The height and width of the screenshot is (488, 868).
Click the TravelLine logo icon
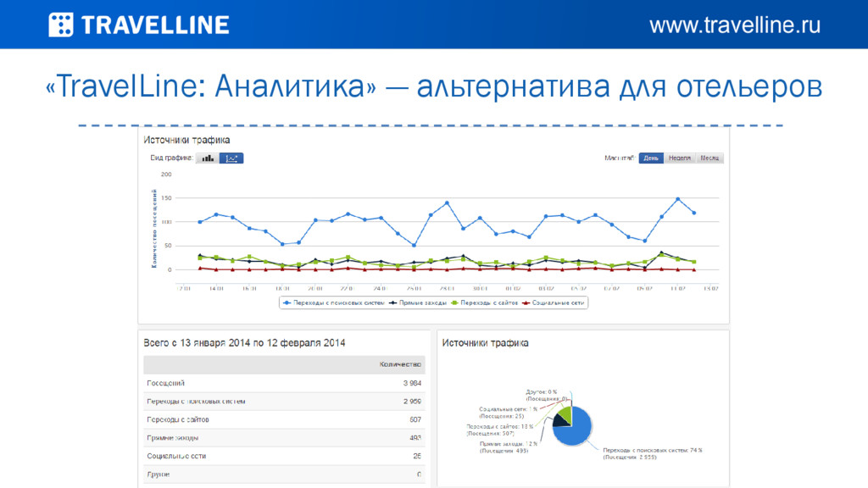tap(61, 25)
